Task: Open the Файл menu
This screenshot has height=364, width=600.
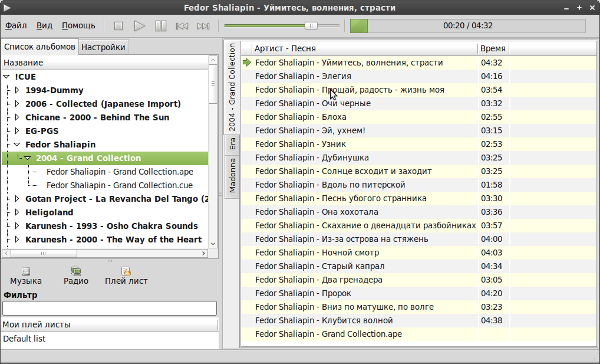Action: click(16, 26)
